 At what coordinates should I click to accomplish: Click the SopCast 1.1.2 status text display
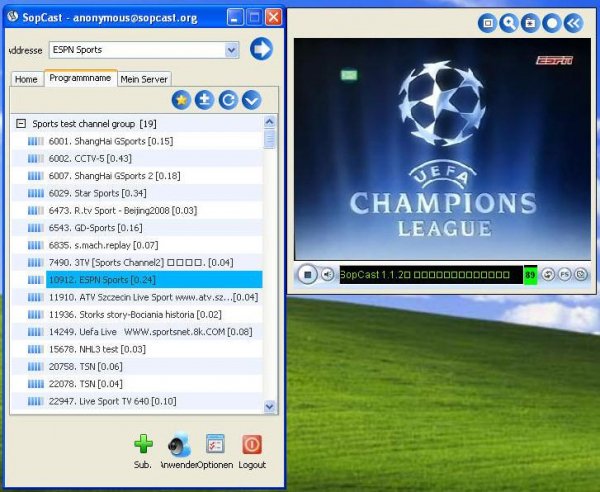431,275
